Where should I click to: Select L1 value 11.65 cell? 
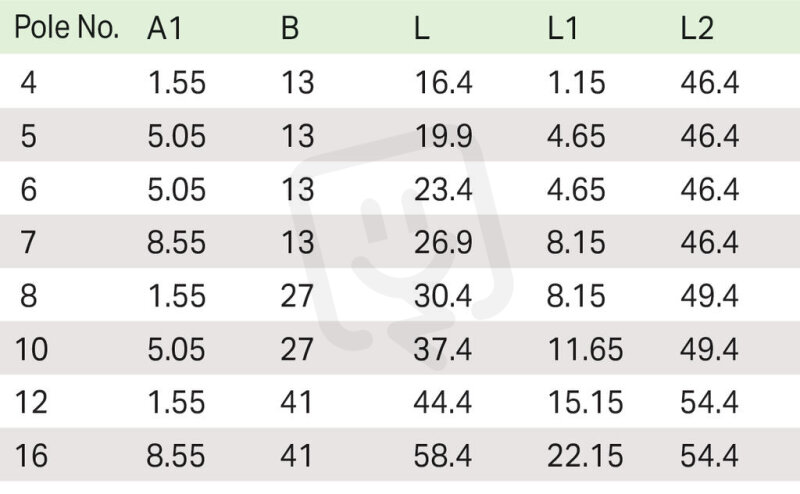click(x=585, y=349)
